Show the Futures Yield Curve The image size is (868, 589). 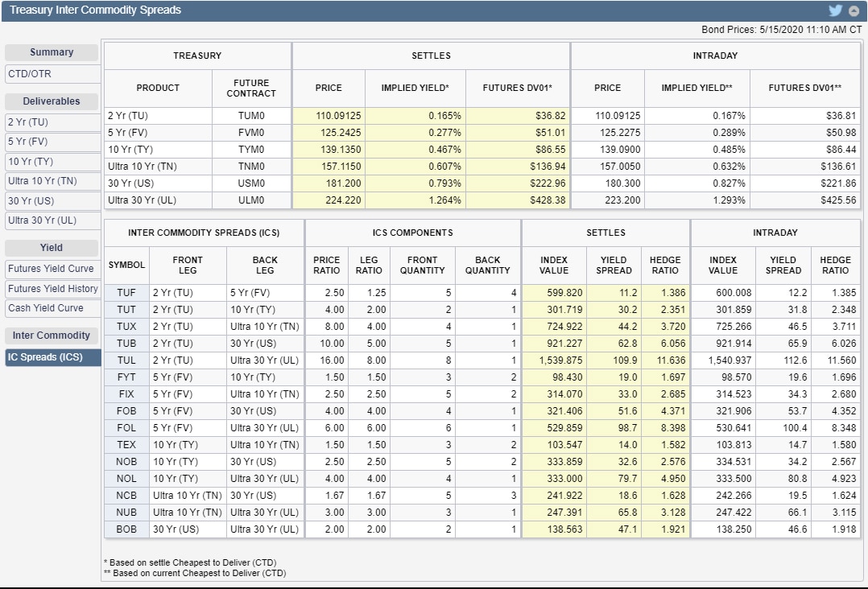52,269
